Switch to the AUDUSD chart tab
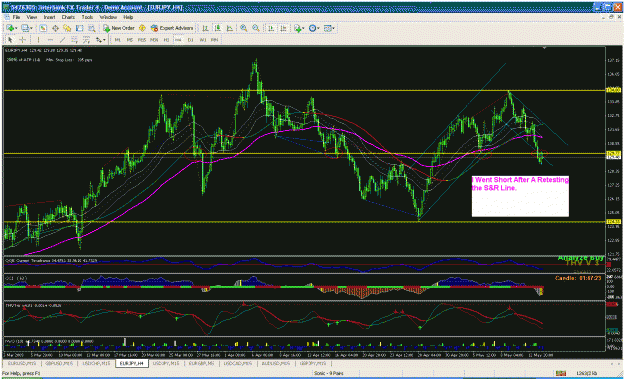625x379 pixels. [275, 363]
